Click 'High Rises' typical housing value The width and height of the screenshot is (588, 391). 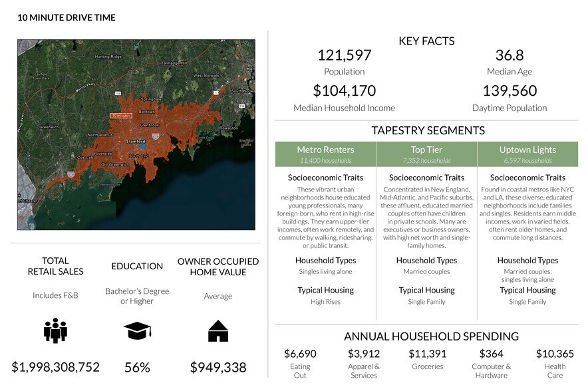pos(325,302)
